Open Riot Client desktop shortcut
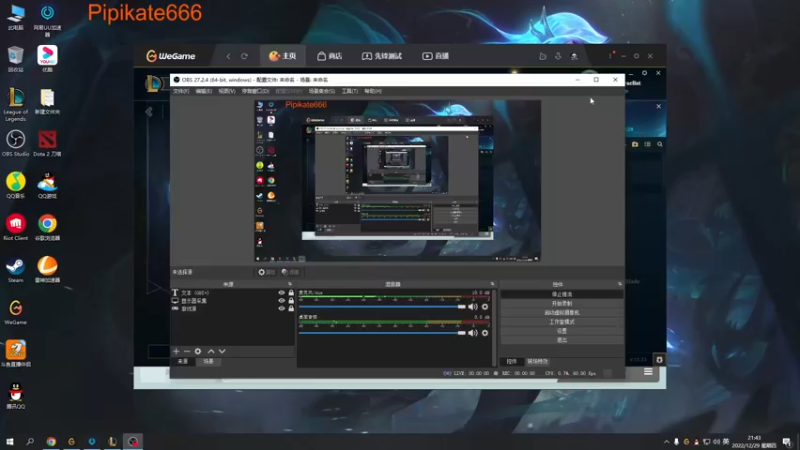Viewport: 800px width, 450px height. pos(16,228)
